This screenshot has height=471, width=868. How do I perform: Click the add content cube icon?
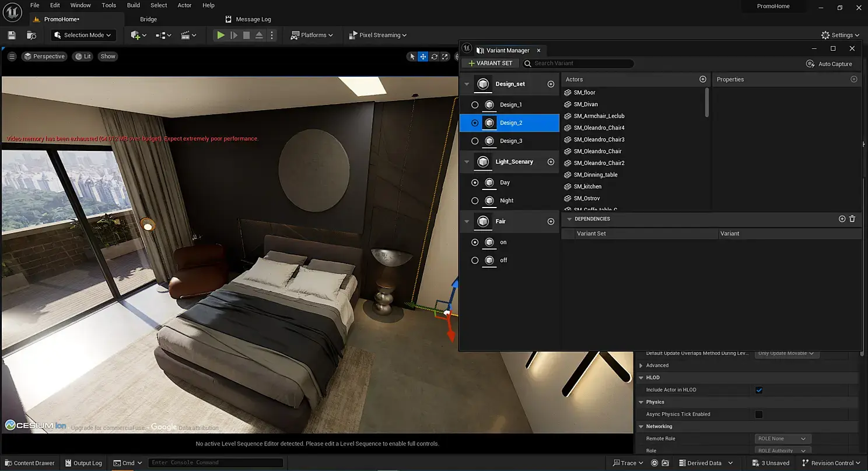[x=138, y=35]
